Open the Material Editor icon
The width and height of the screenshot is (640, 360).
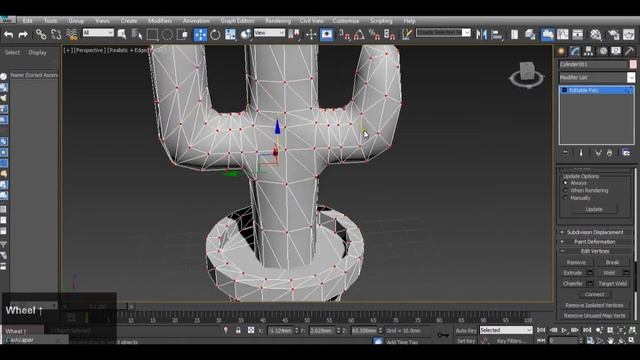click(x=596, y=35)
